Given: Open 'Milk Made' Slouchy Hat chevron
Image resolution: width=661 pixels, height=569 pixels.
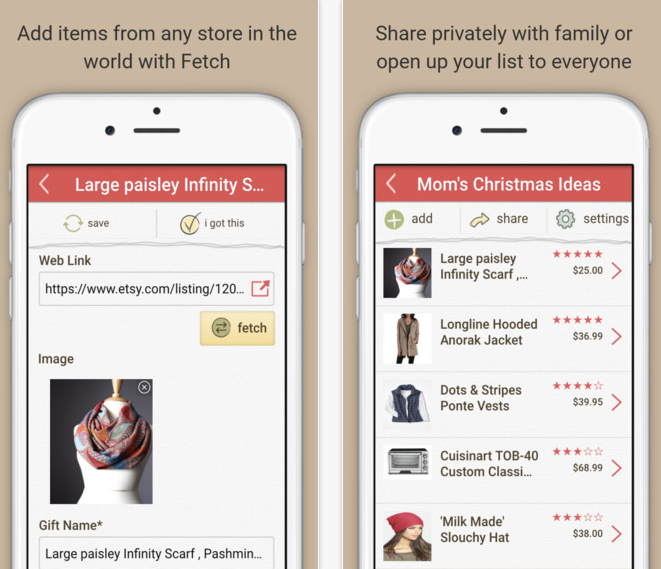Looking at the screenshot, I should point(616,534).
